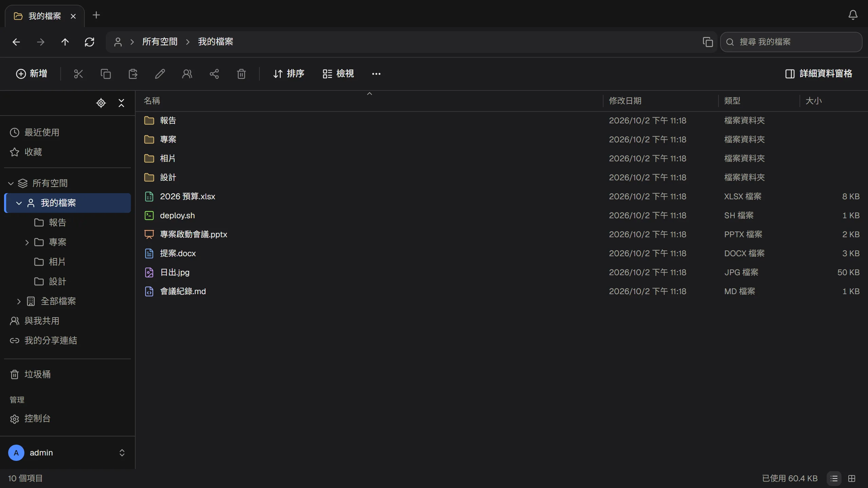Image resolution: width=868 pixels, height=488 pixels.
Task: Open 最近使用 in sidebar
Action: [67, 133]
